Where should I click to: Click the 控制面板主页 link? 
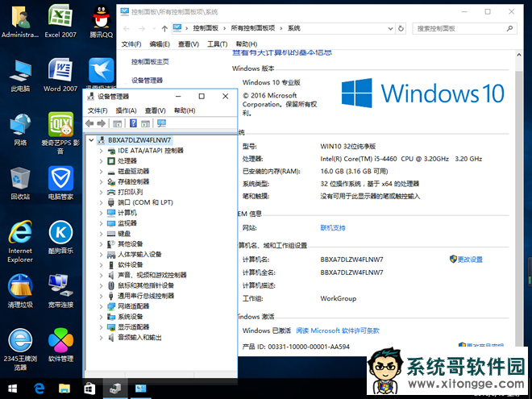150,62
